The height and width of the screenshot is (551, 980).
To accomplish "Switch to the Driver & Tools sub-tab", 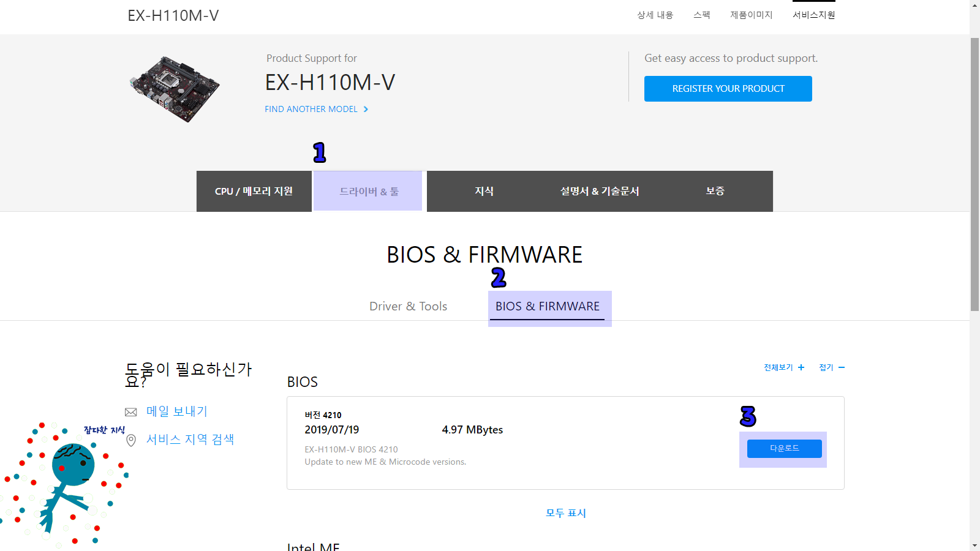I will click(x=409, y=306).
